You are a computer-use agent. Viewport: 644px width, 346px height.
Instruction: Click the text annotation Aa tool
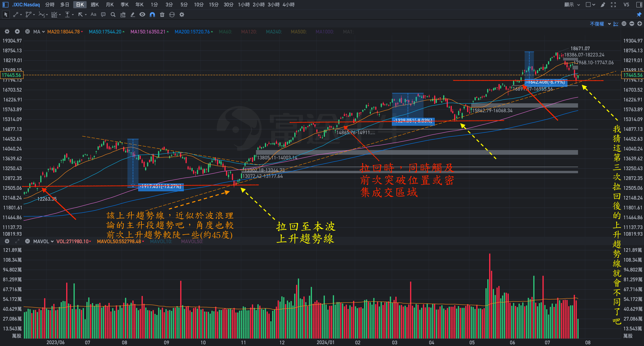click(x=93, y=15)
